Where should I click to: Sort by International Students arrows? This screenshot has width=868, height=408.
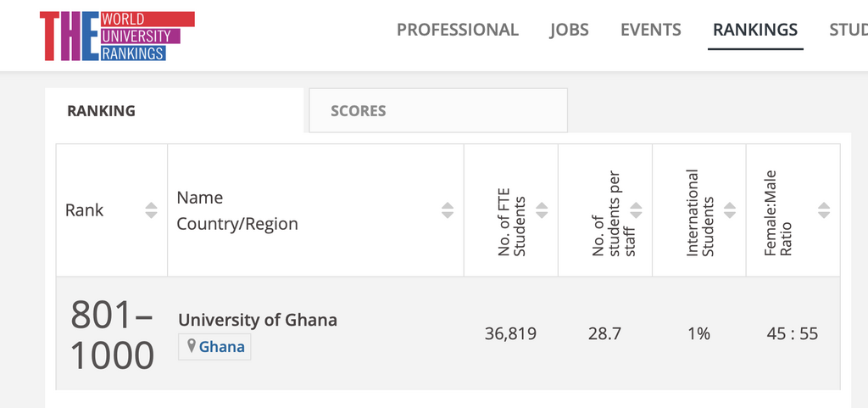pos(730,210)
